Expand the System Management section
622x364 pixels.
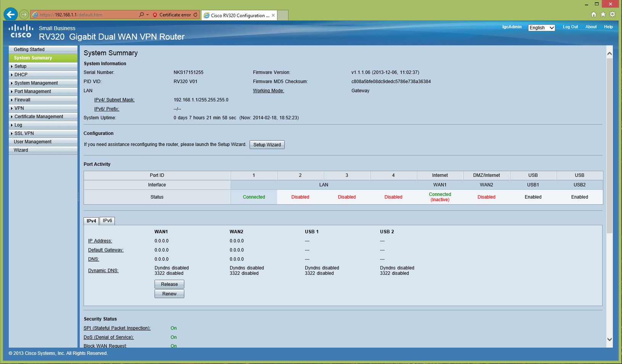click(x=43, y=83)
